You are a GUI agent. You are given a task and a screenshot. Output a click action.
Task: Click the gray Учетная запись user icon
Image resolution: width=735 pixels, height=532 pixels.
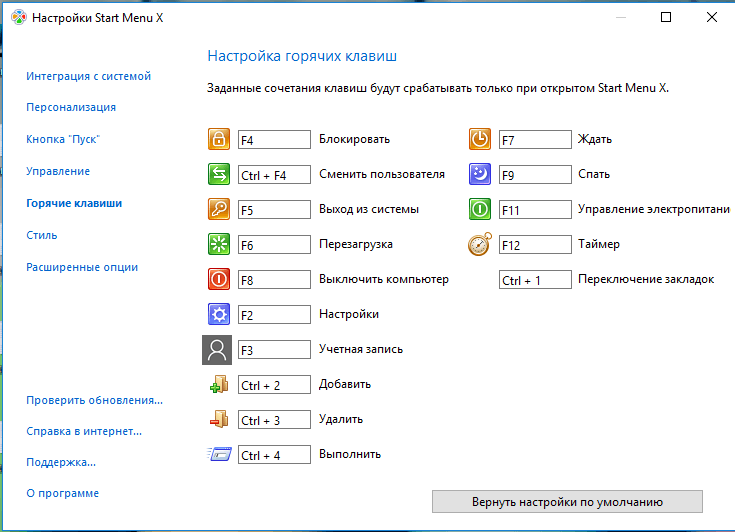tap(217, 350)
